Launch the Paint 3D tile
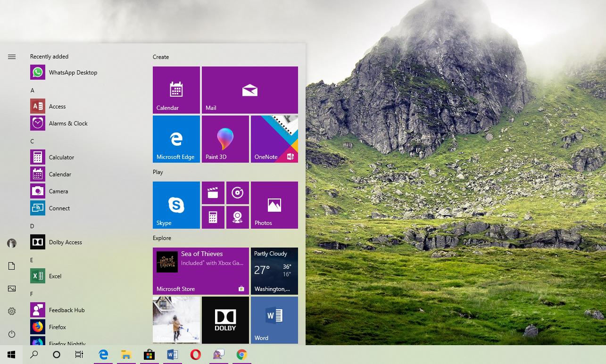Image resolution: width=606 pixels, height=364 pixels. click(225, 139)
